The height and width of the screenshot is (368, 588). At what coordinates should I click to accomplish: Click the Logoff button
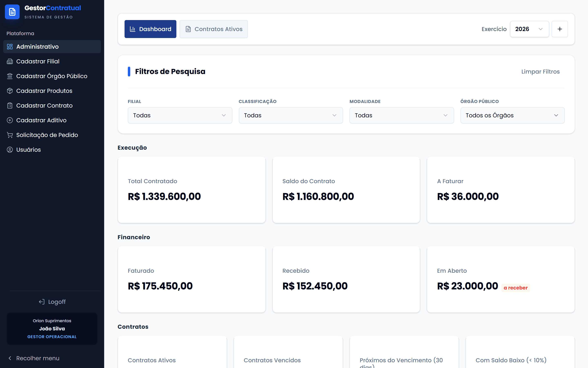[x=52, y=302]
